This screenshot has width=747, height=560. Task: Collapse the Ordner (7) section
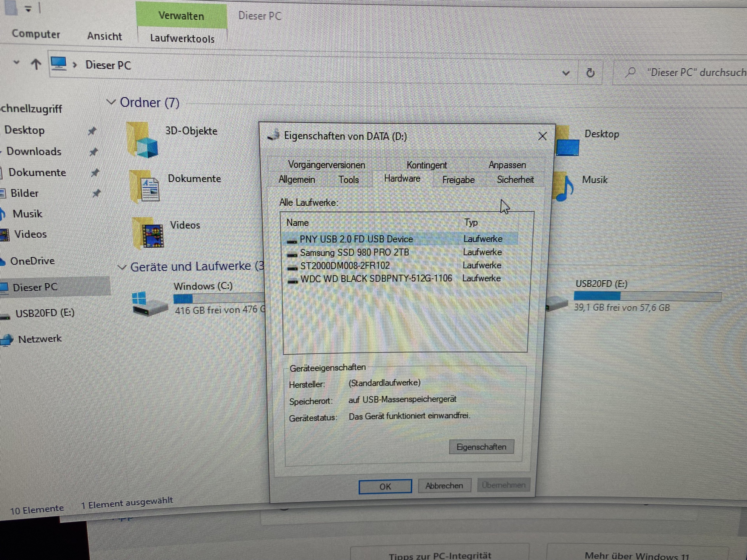point(111,102)
